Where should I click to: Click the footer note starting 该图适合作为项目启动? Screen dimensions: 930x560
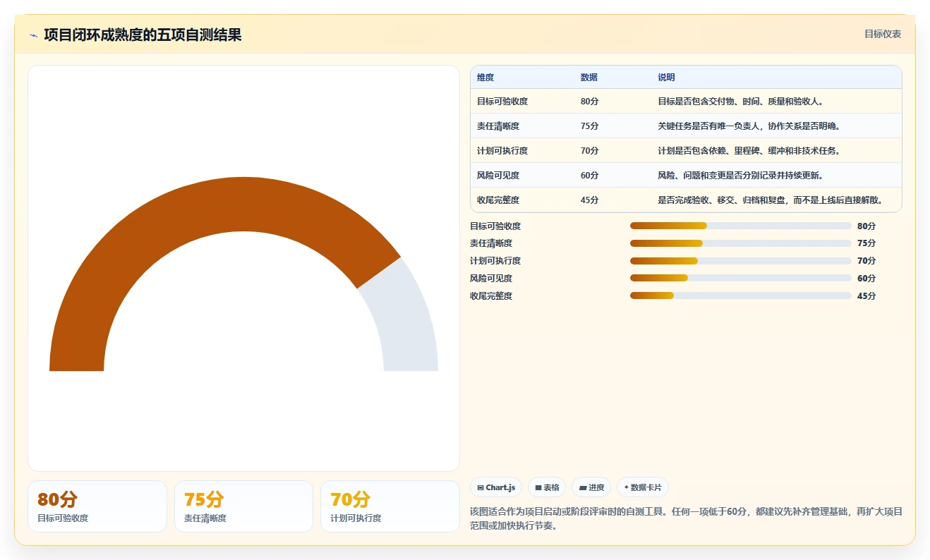(x=686, y=518)
